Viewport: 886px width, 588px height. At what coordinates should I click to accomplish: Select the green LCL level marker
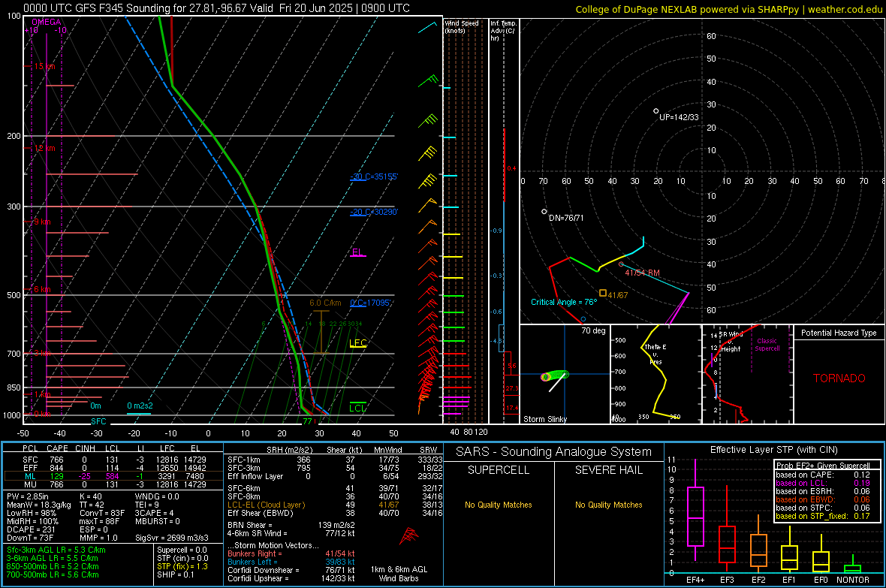357,408
